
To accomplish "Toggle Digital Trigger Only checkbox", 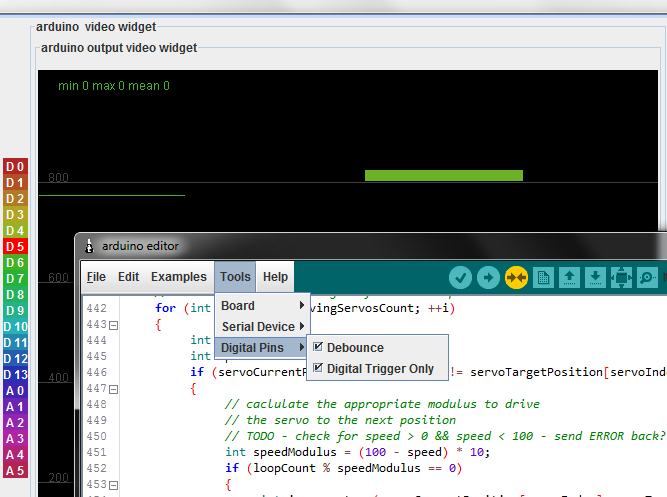I will (318, 368).
